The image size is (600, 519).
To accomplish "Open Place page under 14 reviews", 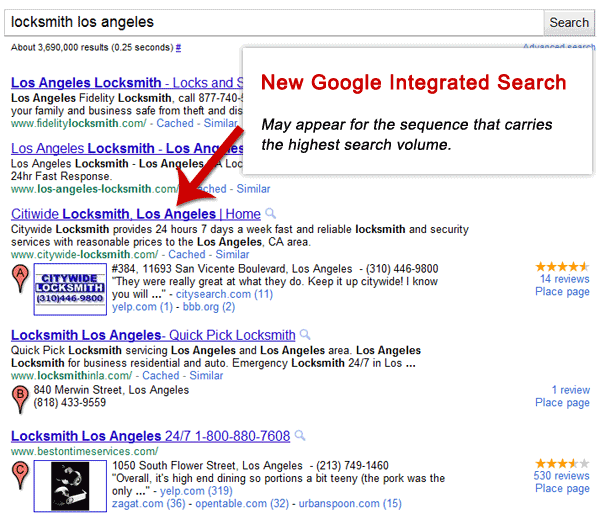I will tap(562, 292).
